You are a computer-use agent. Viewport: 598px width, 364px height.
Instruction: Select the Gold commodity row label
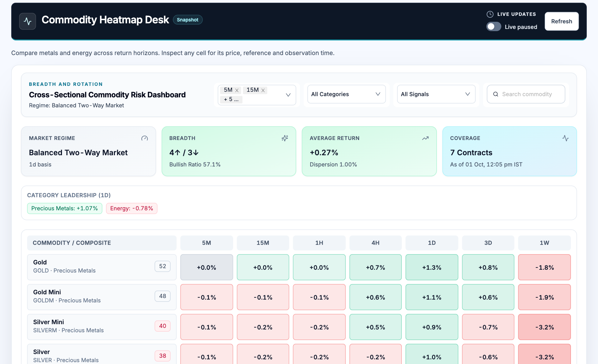pyautogui.click(x=102, y=267)
